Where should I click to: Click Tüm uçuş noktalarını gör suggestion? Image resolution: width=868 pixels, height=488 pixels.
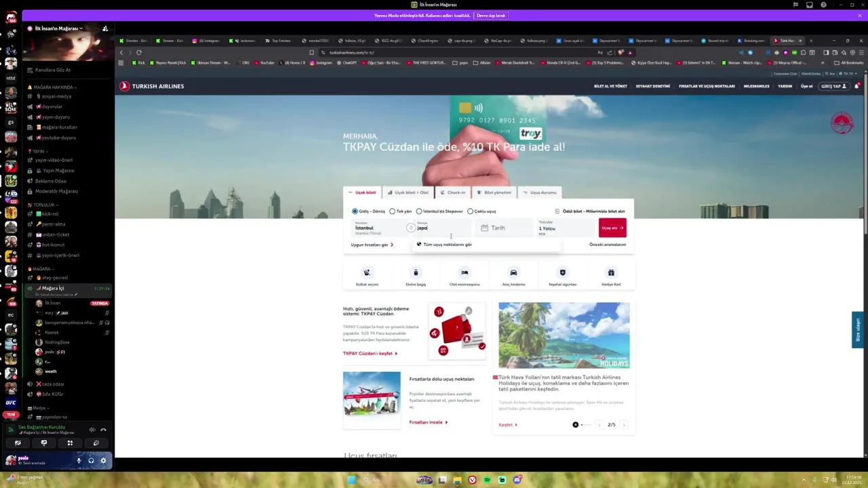point(445,245)
